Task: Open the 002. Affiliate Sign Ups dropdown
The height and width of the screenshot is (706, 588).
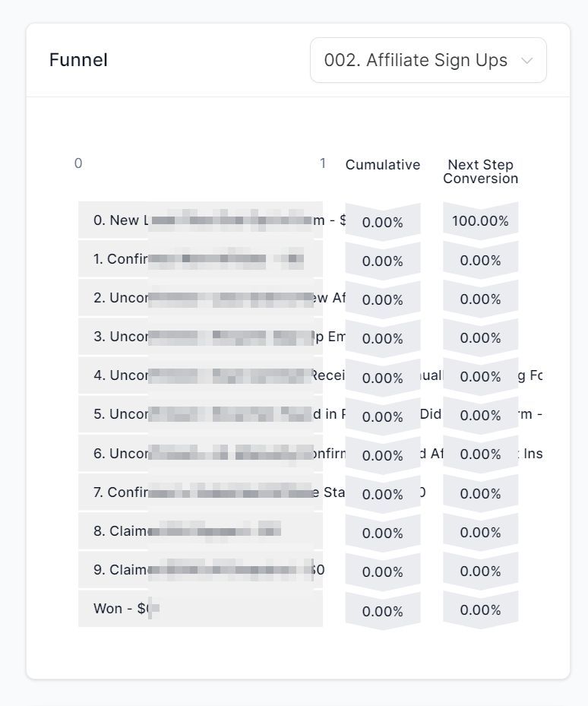Action: (x=415, y=61)
